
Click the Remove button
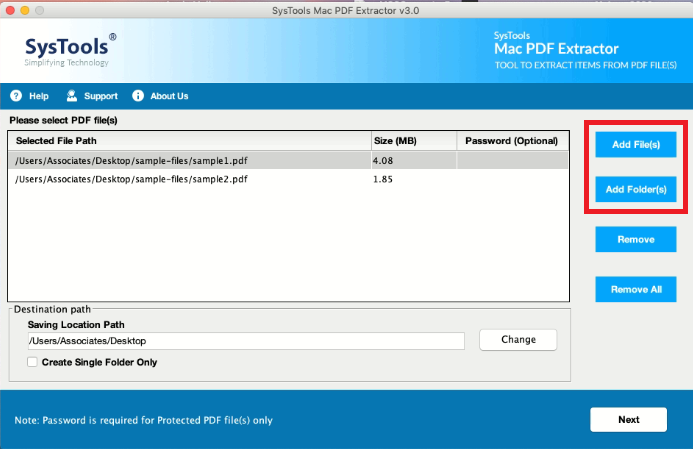[x=636, y=240]
